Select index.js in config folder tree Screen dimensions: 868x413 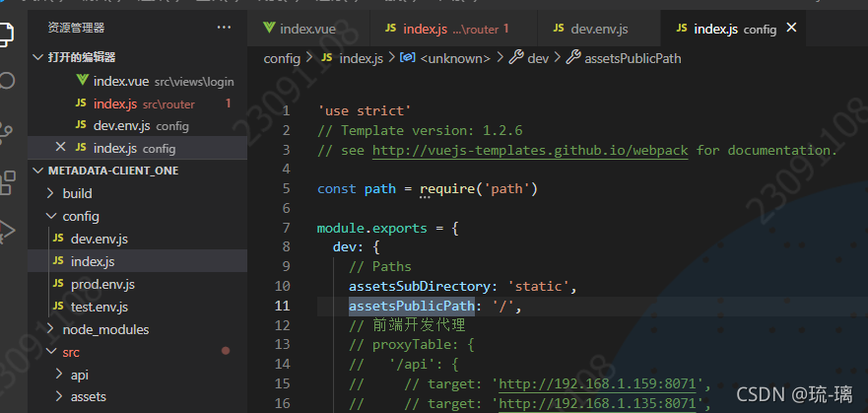click(137, 261)
